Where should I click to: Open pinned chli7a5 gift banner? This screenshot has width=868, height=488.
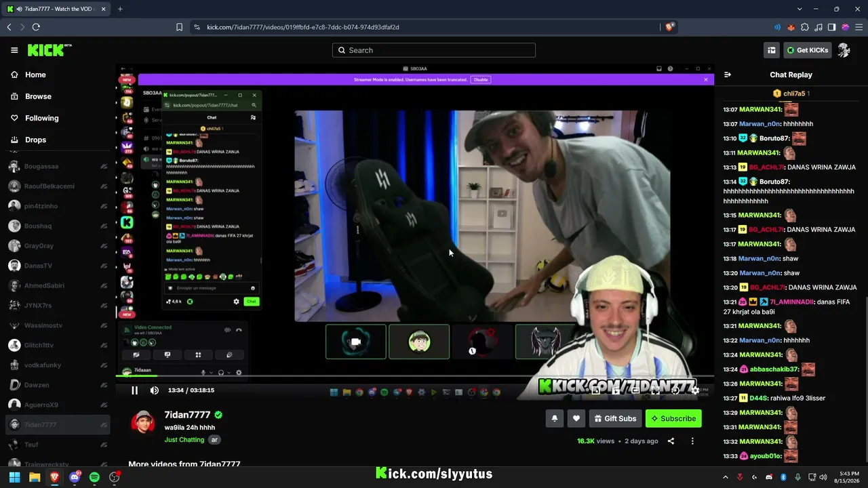(x=791, y=94)
